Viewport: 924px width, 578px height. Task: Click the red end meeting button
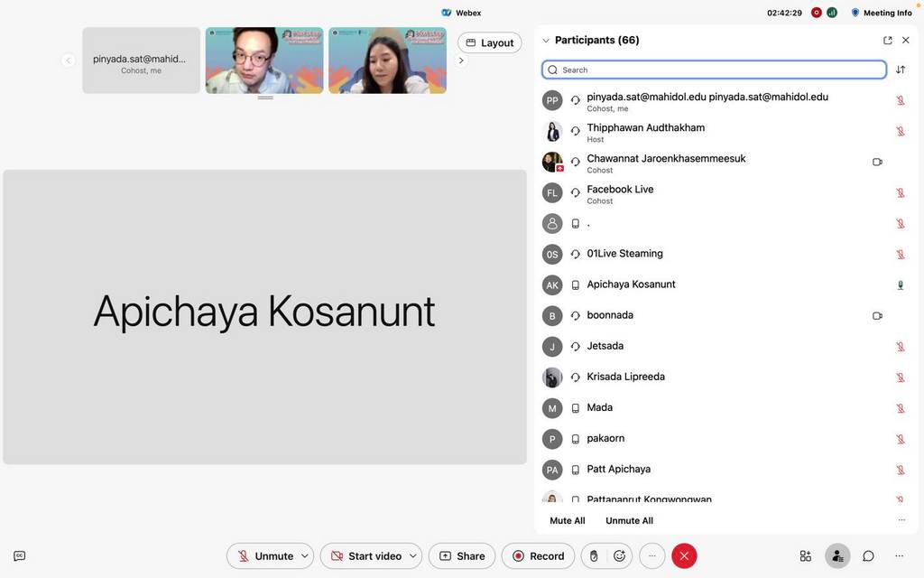click(x=684, y=556)
